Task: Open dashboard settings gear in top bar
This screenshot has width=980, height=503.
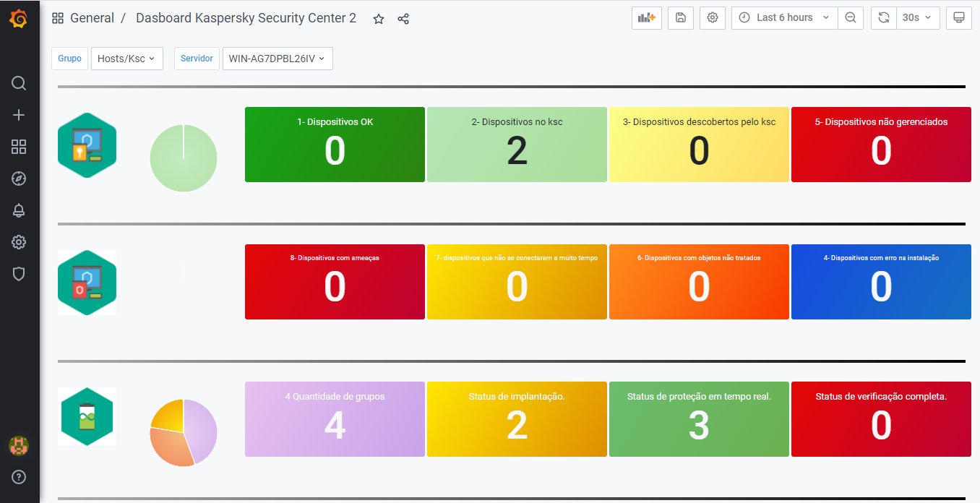Action: click(x=713, y=17)
